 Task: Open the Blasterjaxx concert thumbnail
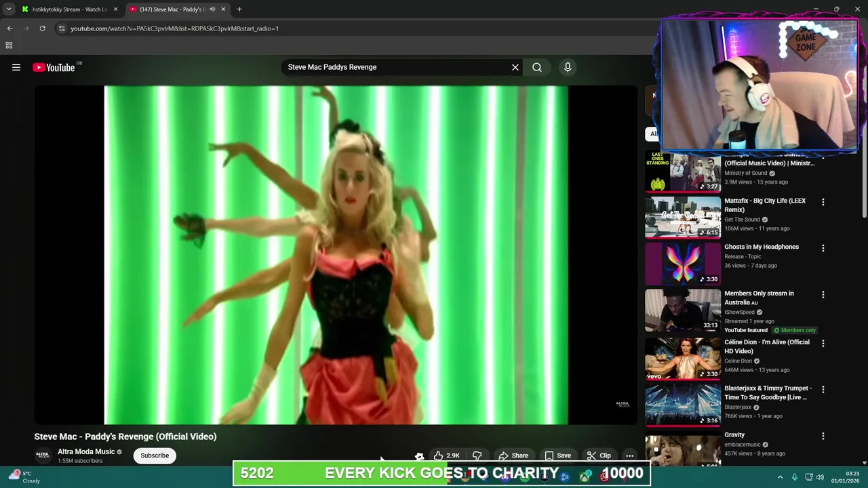click(683, 405)
